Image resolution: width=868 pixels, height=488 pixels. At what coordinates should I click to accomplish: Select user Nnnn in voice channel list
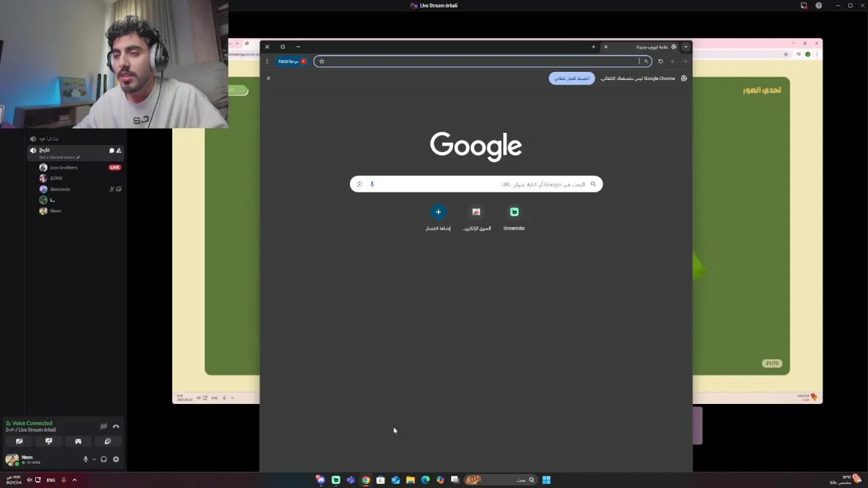click(x=56, y=211)
